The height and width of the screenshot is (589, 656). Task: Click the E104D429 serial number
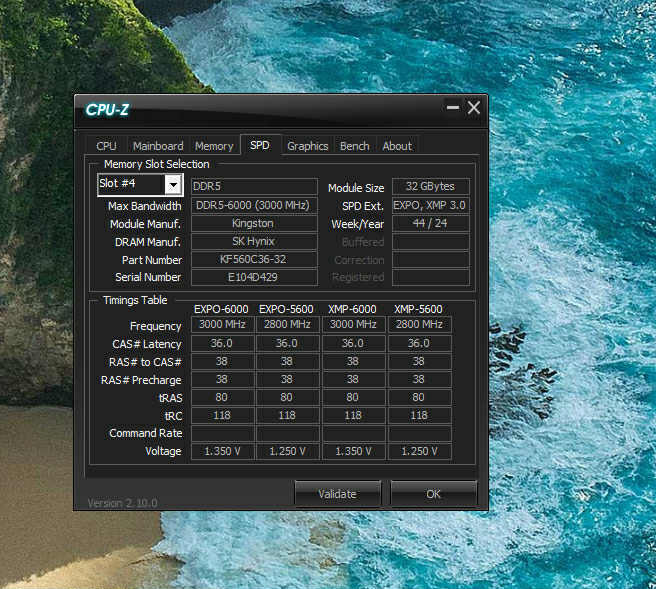click(254, 277)
